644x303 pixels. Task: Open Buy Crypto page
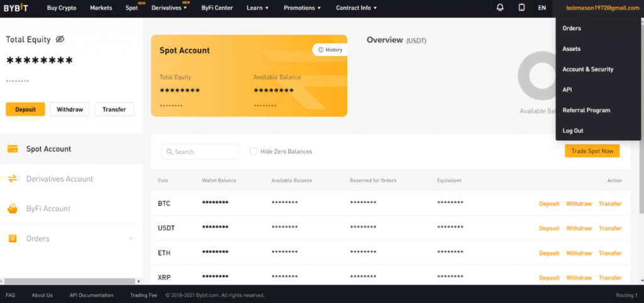pos(62,8)
